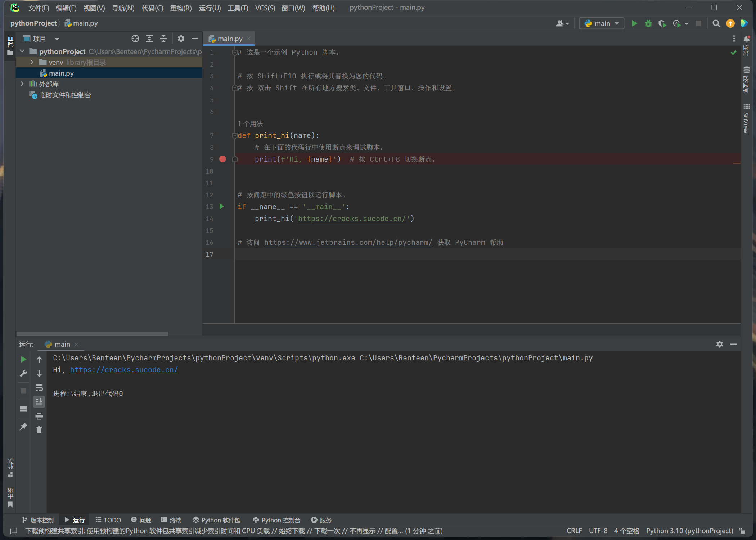This screenshot has height=540, width=756.
Task: Fold the print_hi function definition
Action: click(x=235, y=136)
